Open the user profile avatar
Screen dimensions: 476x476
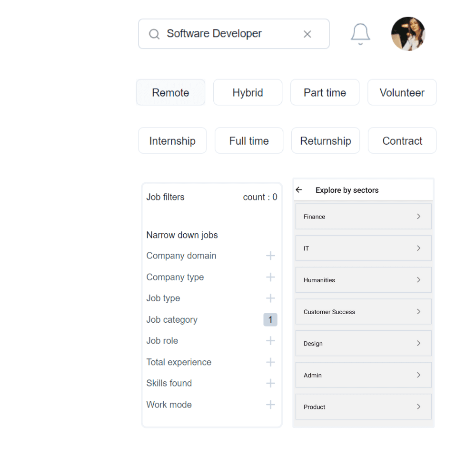(408, 34)
